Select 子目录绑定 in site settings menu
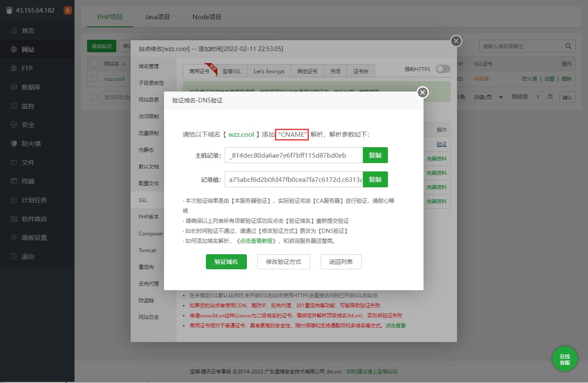Viewport: 588px width, 383px height. click(x=151, y=83)
